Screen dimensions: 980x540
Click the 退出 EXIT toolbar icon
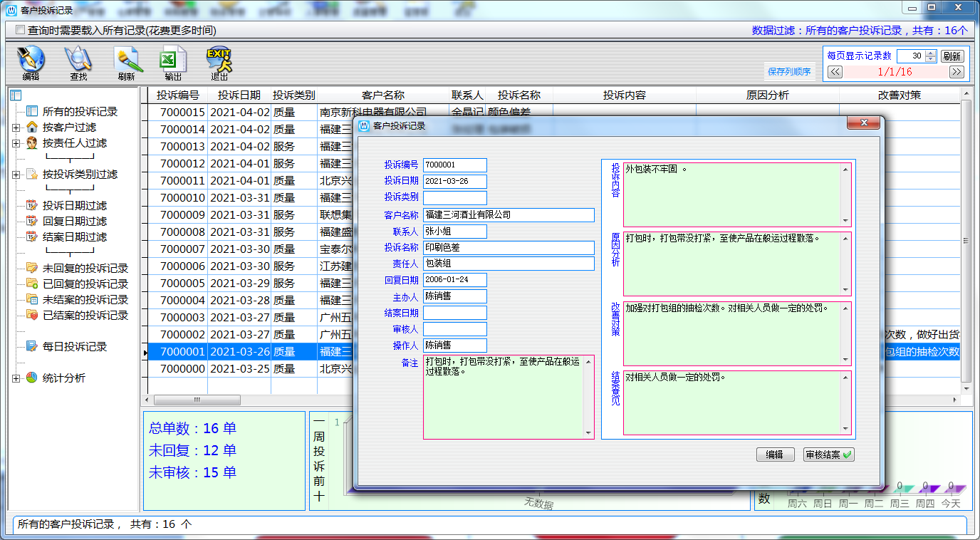pyautogui.click(x=219, y=63)
